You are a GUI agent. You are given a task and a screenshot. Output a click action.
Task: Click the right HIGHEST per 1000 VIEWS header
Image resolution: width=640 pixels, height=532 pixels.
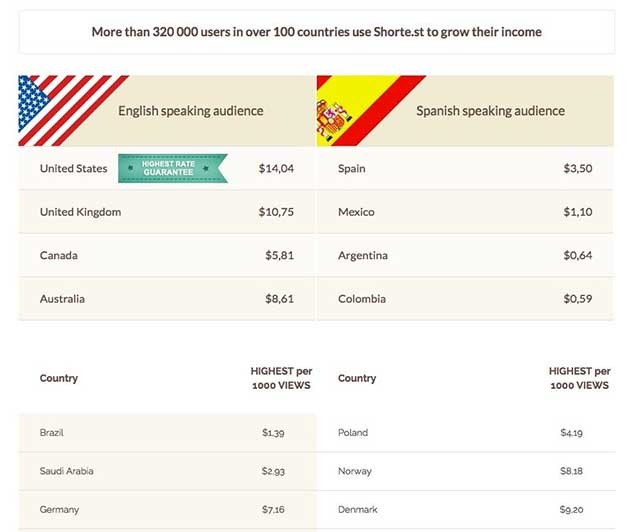[x=579, y=378]
